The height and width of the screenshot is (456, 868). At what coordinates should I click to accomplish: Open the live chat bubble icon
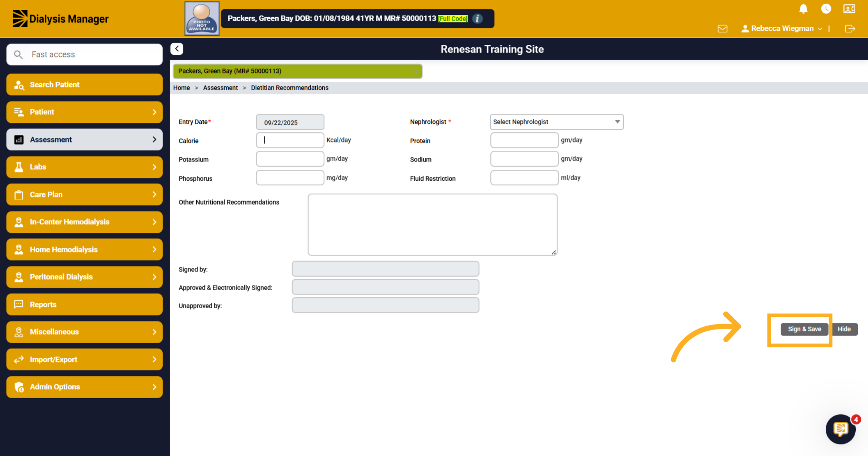coord(841,429)
